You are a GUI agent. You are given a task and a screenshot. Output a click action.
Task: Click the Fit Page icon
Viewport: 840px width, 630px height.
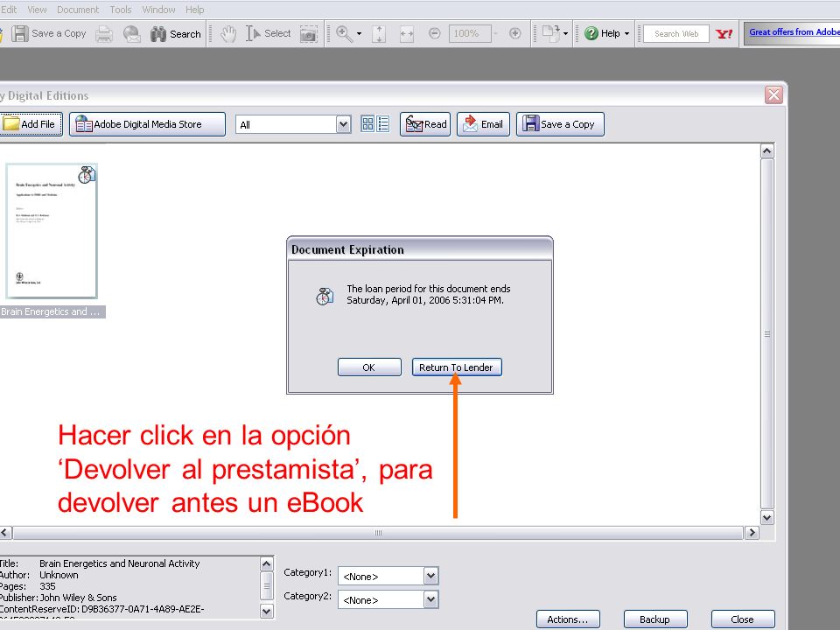(379, 34)
